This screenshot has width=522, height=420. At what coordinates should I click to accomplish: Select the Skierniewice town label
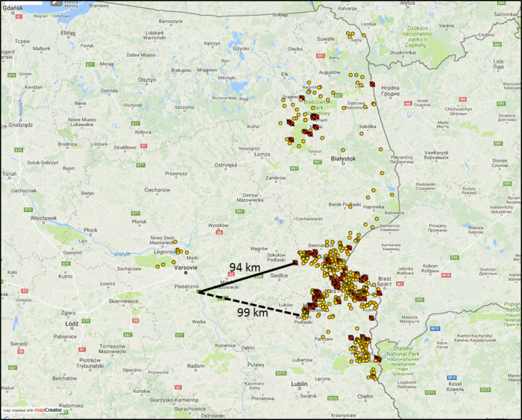click(x=123, y=301)
